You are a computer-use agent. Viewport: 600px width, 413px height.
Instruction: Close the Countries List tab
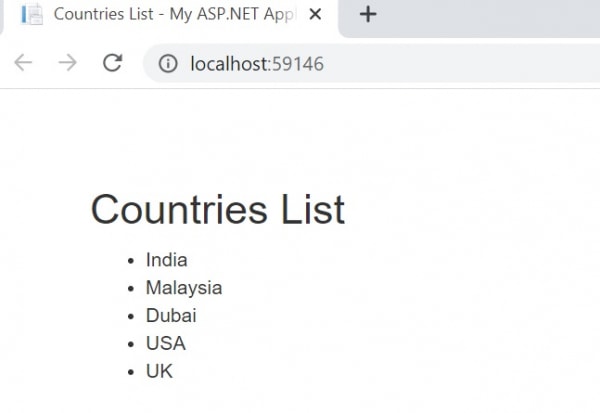(x=316, y=14)
